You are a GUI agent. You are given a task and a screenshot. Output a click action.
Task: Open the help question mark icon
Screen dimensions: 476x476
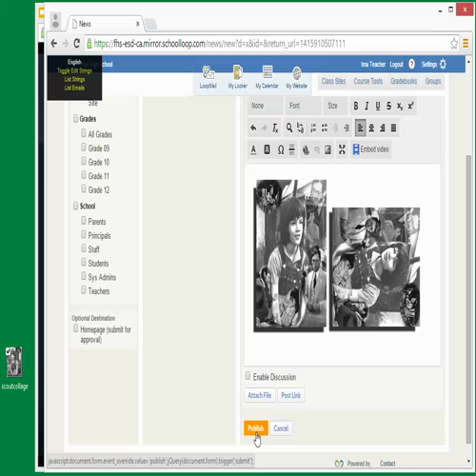click(411, 64)
